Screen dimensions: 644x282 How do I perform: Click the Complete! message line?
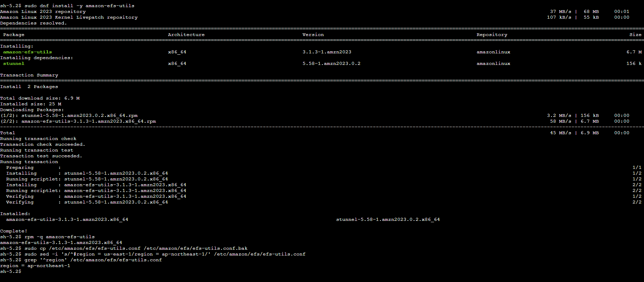coord(14,231)
